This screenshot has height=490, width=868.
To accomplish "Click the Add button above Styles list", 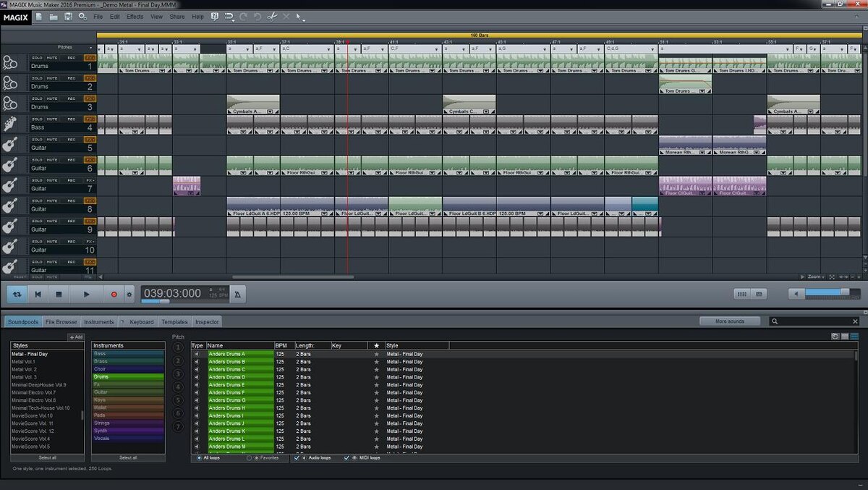I will click(x=76, y=337).
